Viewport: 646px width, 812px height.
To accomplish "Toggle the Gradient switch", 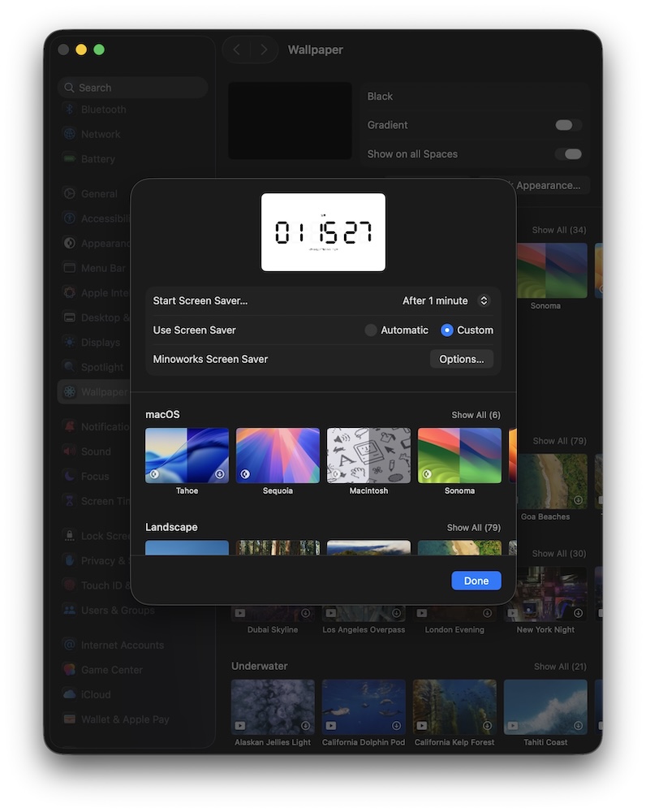I will (x=568, y=125).
